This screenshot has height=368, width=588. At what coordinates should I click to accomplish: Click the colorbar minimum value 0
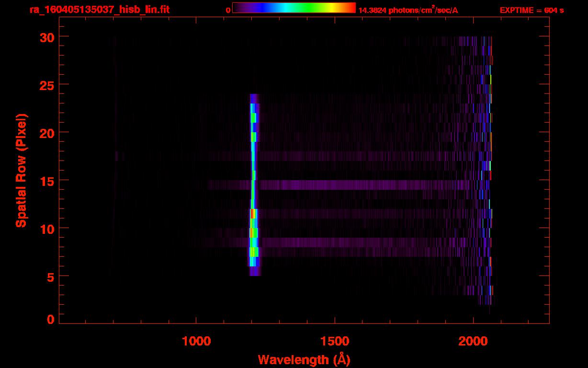(x=228, y=10)
